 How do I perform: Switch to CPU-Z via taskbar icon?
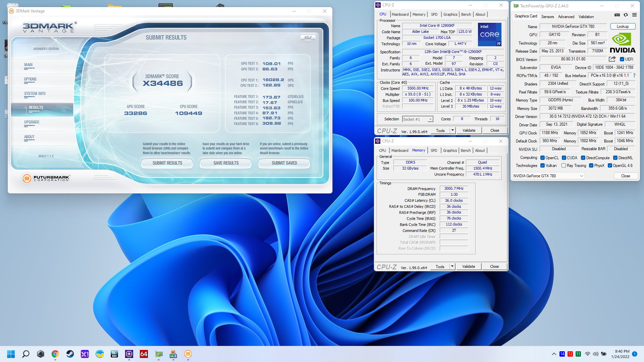coord(129,354)
